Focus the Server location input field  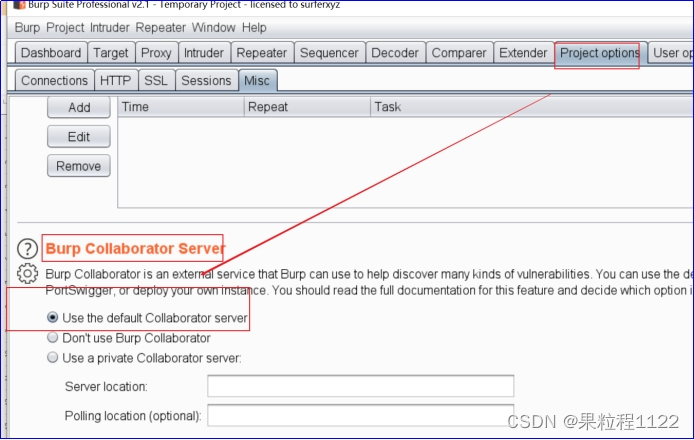(x=361, y=386)
